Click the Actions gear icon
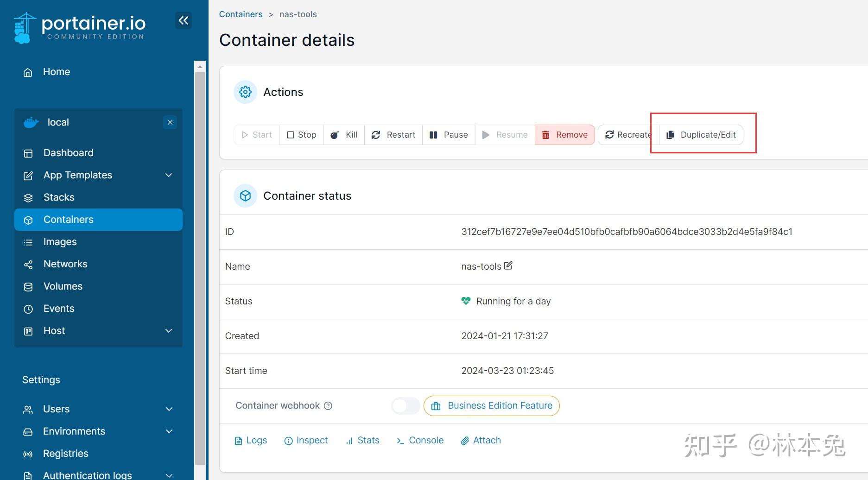 [245, 92]
